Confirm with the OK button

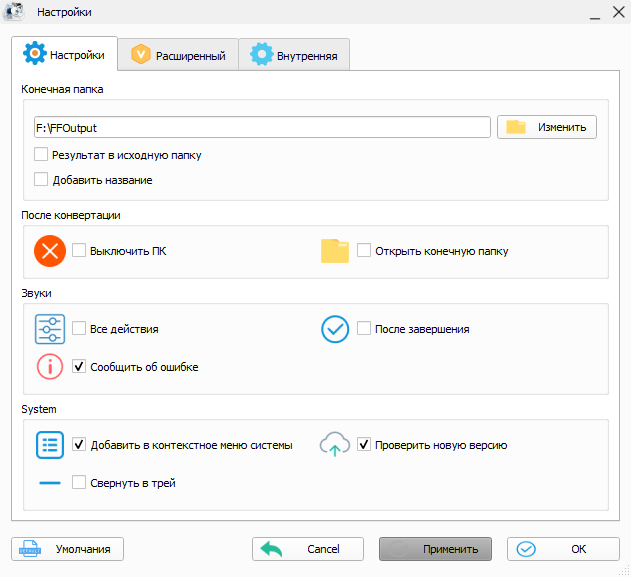563,549
